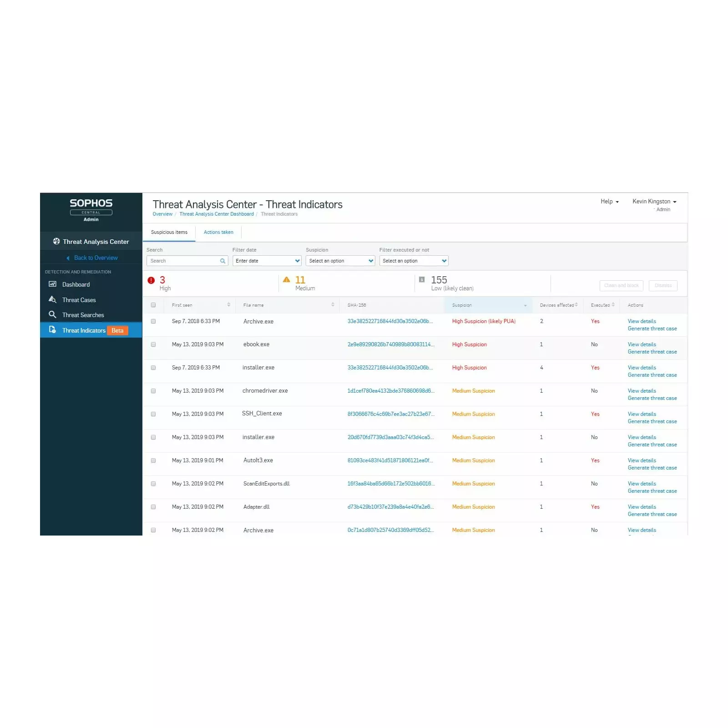Check the Archive.exe Sep 7, 2018 row checkbox
The height and width of the screenshot is (728, 728).
click(153, 321)
